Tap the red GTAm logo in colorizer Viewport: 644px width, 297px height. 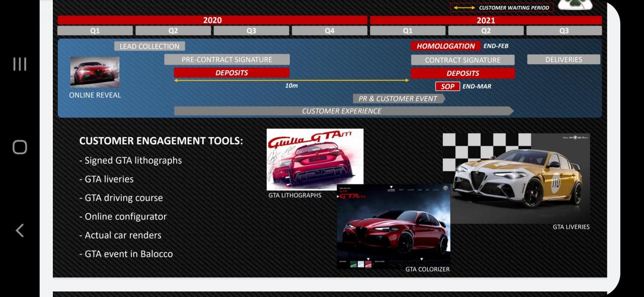(352, 195)
